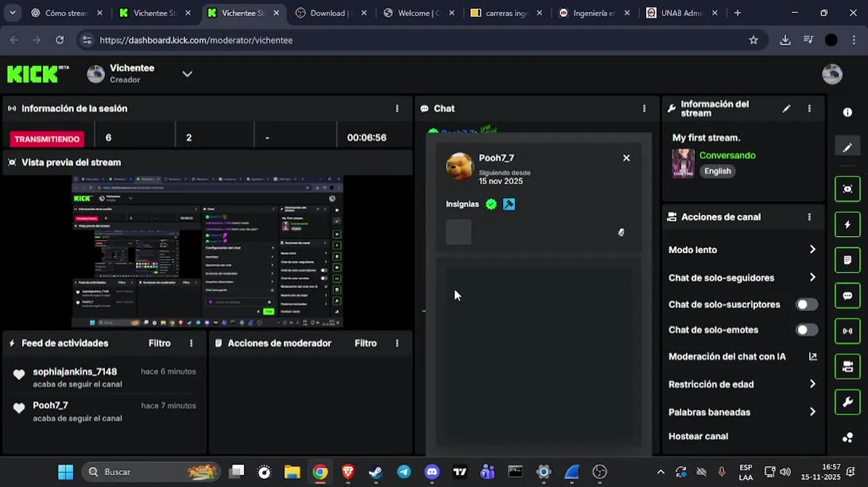Open Acciones de moderador three-dot menu

(397, 343)
